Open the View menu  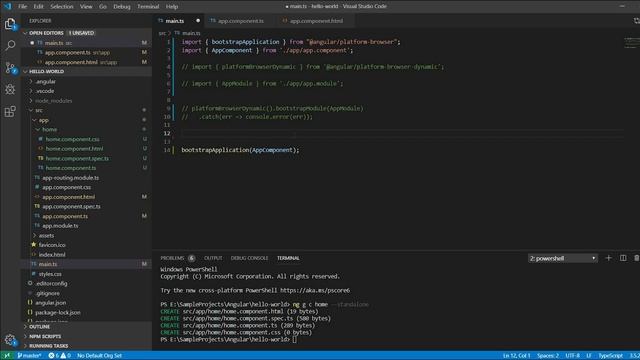(x=86, y=7)
